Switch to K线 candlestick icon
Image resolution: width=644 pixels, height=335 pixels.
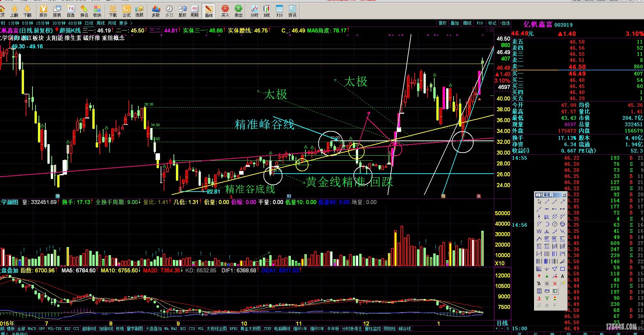coord(267,11)
